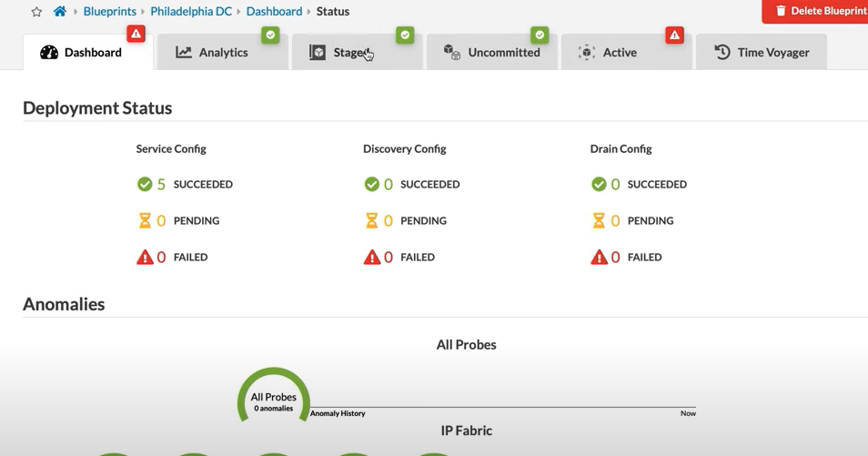
Task: Open the Time Voyager tab
Action: coord(762,53)
